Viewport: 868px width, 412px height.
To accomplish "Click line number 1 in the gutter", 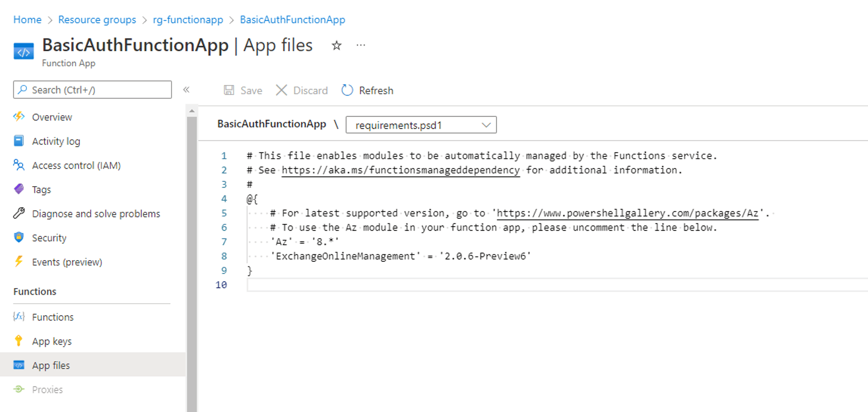I will tap(224, 156).
